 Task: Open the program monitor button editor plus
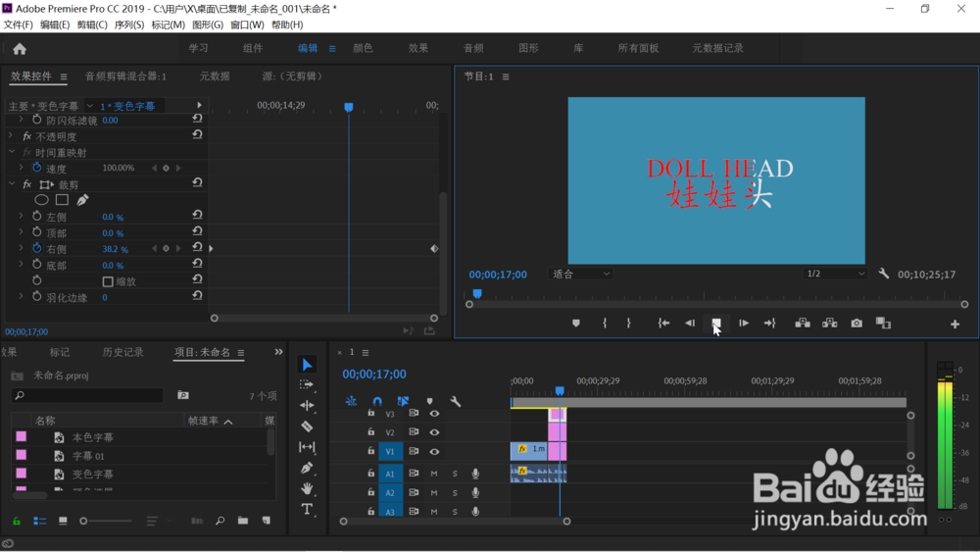pyautogui.click(x=955, y=324)
